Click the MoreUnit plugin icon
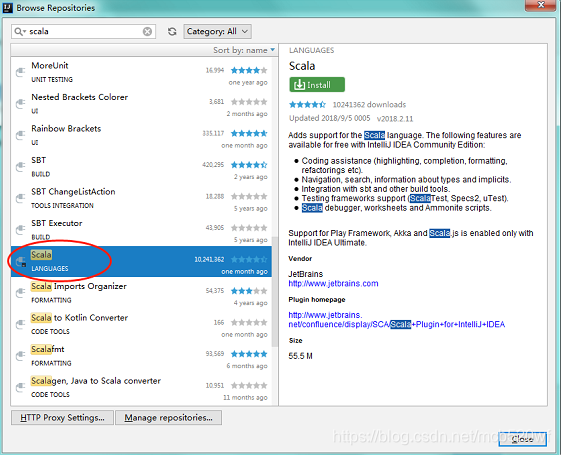561x455 pixels. click(x=21, y=72)
